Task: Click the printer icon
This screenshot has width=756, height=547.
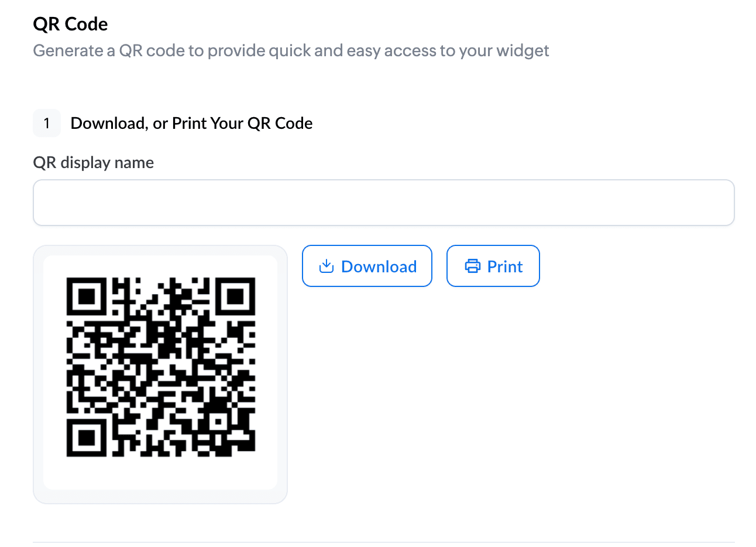Action: (x=472, y=266)
